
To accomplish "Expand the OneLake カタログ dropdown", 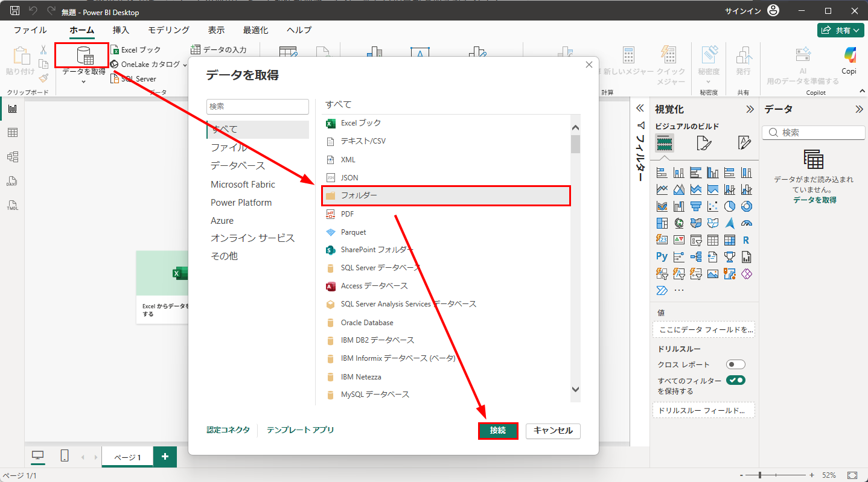I will [185, 65].
